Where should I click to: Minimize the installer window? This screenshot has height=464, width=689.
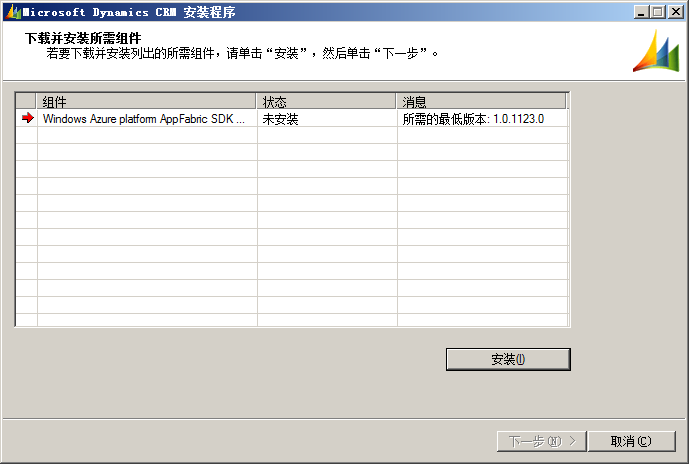tap(641, 12)
